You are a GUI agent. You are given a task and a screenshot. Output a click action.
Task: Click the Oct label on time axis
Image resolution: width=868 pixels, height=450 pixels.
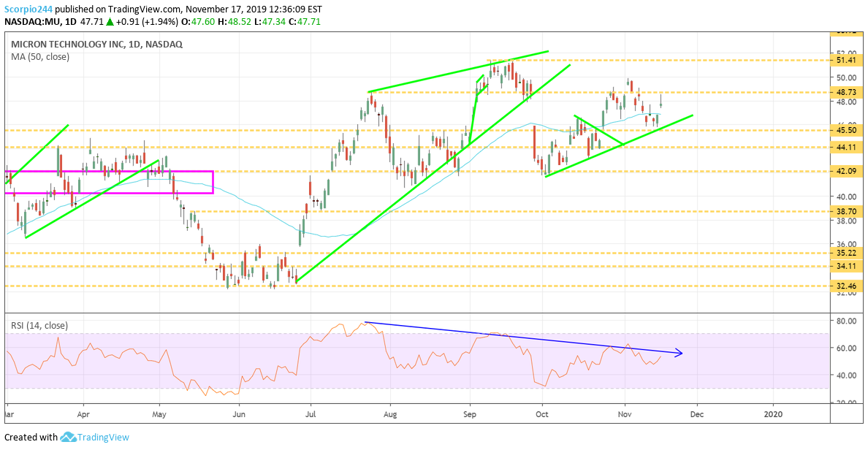click(542, 414)
